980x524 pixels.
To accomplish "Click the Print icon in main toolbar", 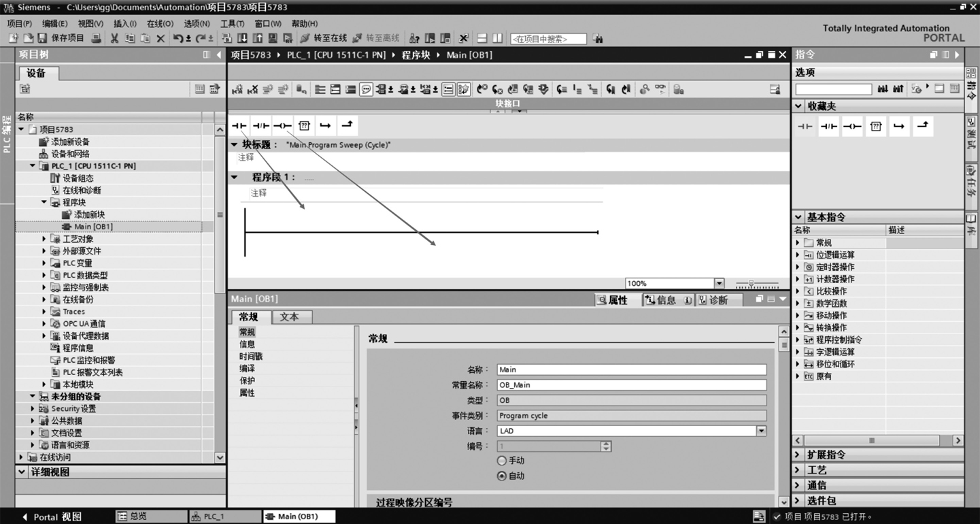I will [96, 38].
